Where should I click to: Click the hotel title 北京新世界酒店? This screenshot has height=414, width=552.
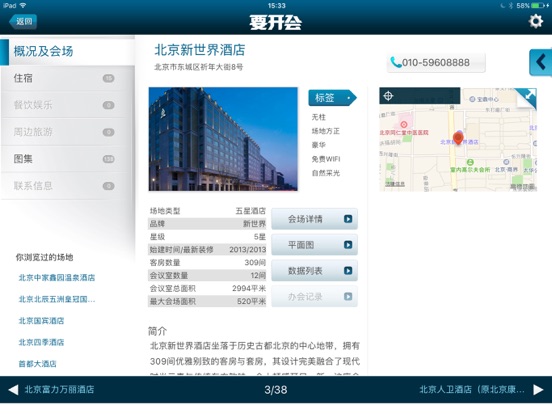tap(200, 50)
